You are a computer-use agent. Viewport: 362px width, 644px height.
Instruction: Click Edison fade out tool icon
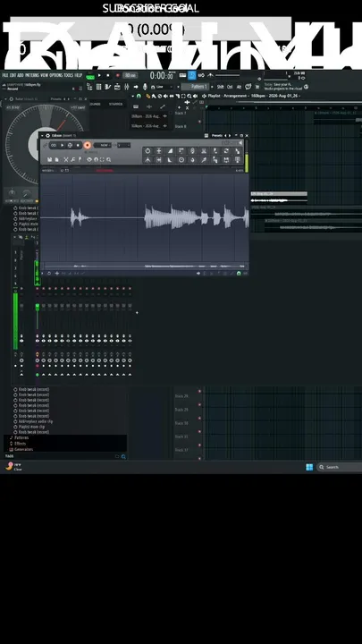(170, 160)
